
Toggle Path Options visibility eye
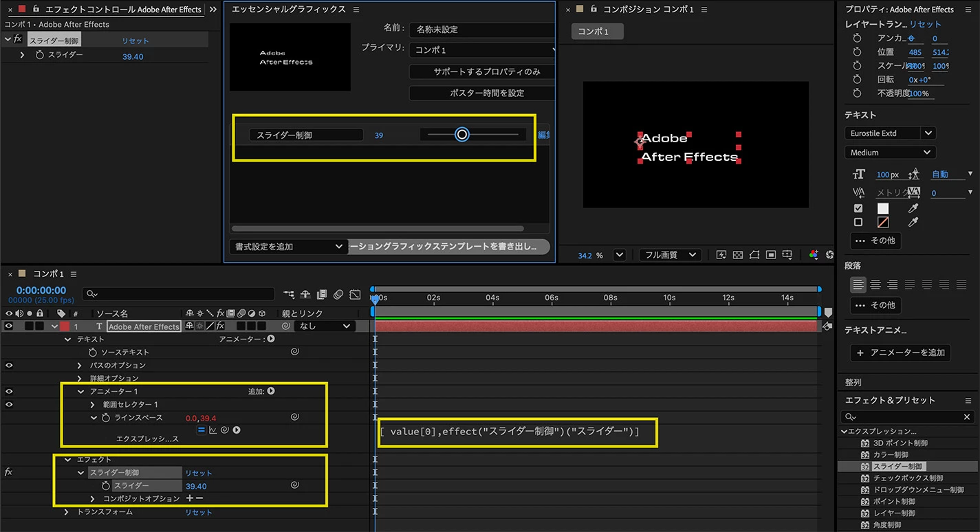(x=9, y=365)
